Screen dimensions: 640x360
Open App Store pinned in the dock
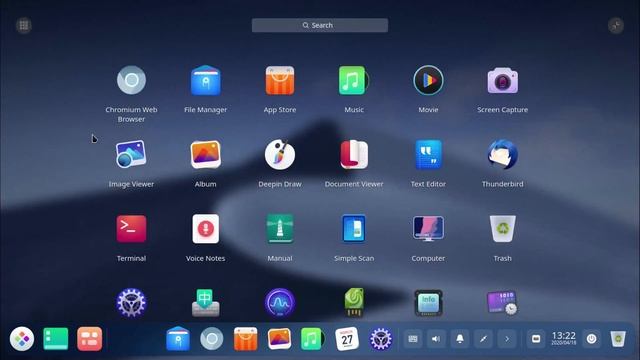tap(245, 339)
